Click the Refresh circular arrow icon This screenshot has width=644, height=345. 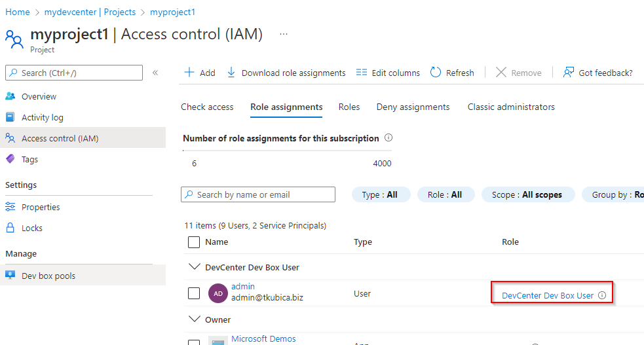436,73
